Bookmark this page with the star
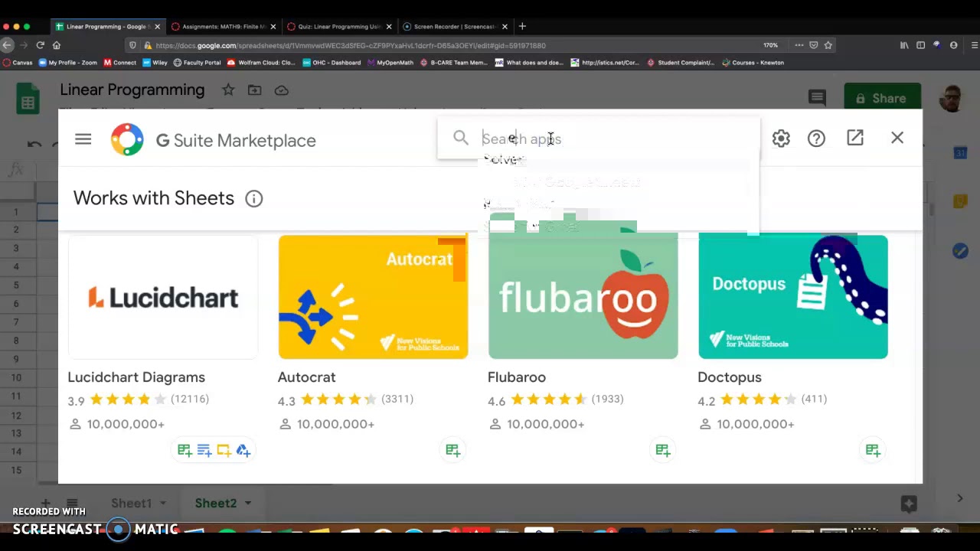The height and width of the screenshot is (551, 980). tap(828, 45)
